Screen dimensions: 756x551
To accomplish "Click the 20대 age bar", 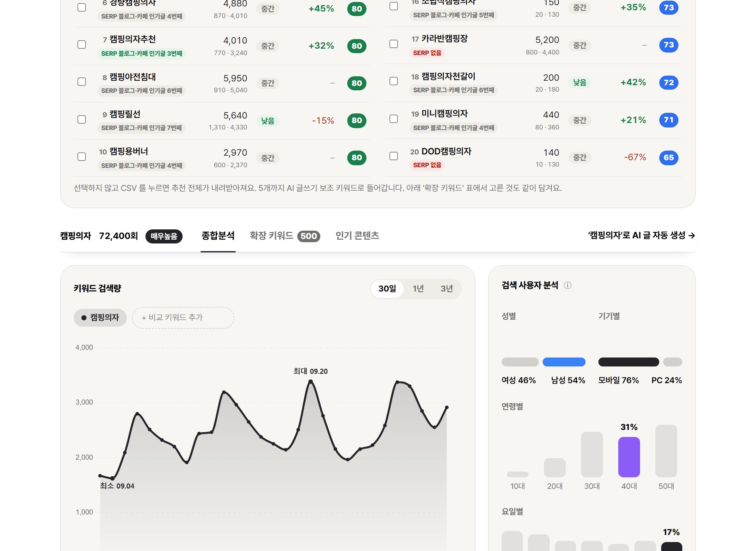I will (555, 468).
